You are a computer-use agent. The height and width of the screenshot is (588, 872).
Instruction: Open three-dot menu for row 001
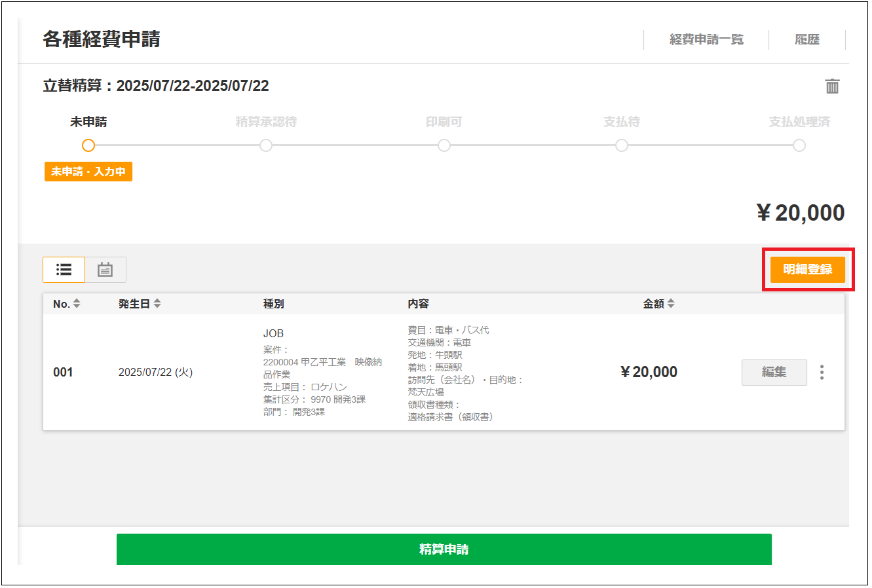tap(822, 373)
